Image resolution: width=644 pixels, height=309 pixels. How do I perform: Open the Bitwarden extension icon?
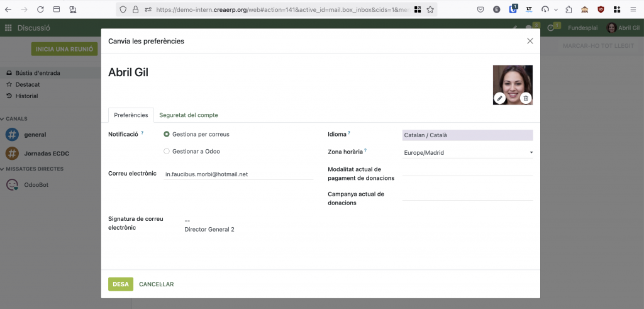[513, 9]
